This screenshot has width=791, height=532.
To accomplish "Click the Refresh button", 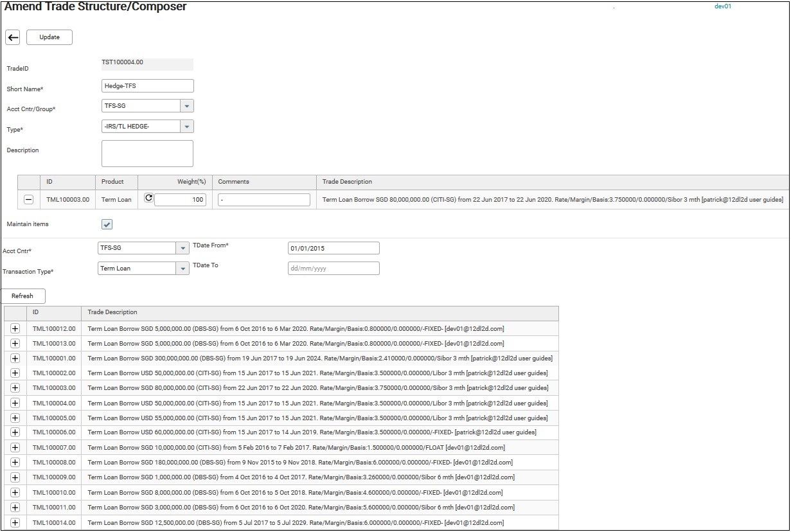I will 22,296.
